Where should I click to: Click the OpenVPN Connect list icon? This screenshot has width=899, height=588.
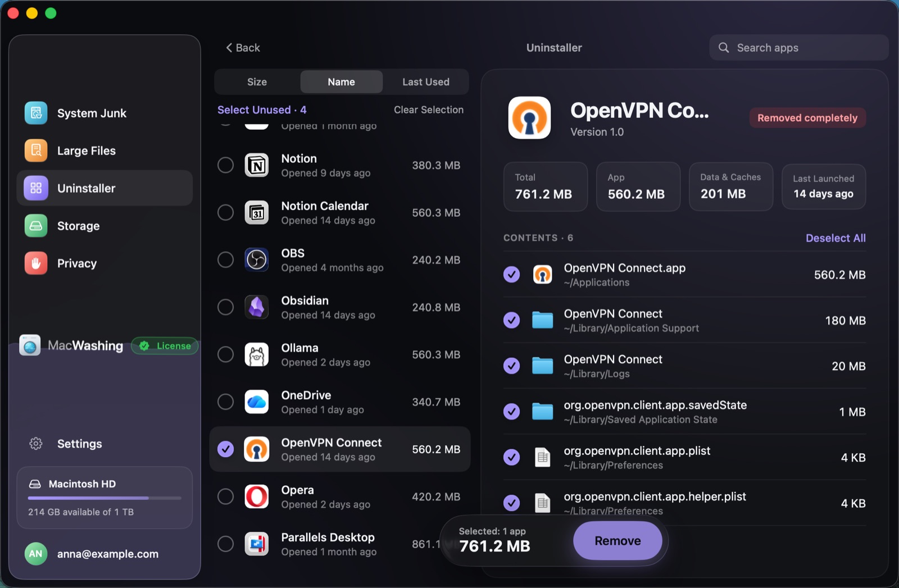coord(257,449)
